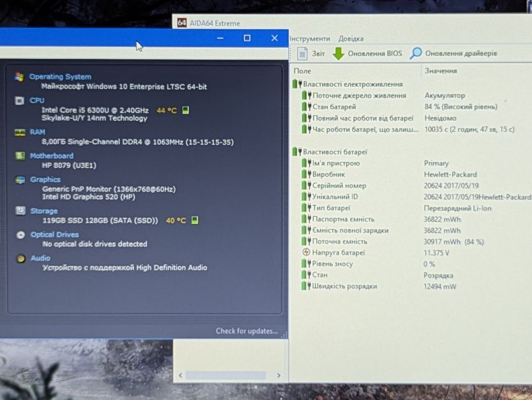Click the Звіт toolbar button label
Image resolution: width=532 pixels, height=400 pixels.
(318, 54)
